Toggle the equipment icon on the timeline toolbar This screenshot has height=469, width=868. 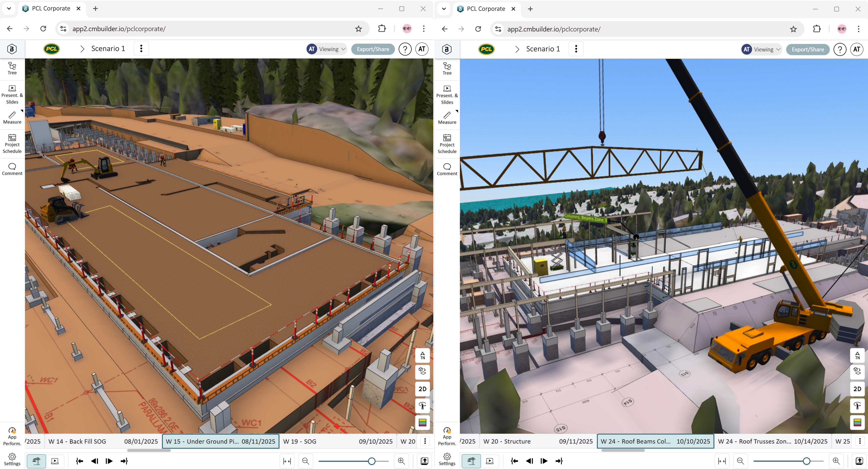click(36, 461)
